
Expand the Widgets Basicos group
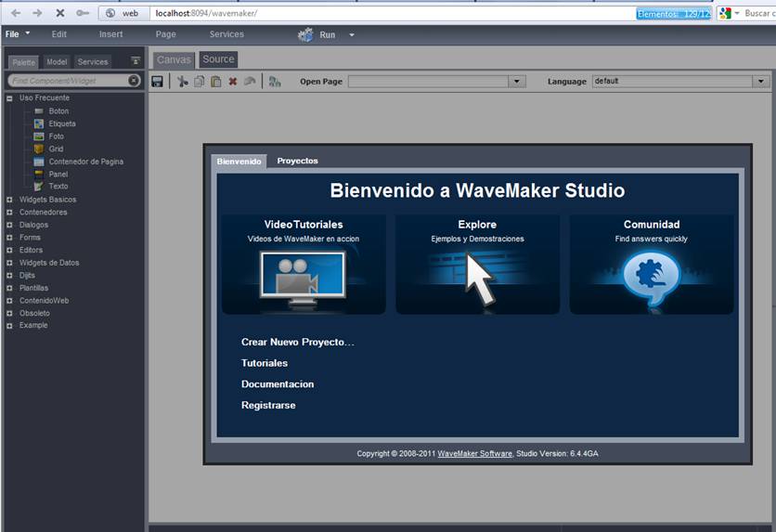pos(9,200)
